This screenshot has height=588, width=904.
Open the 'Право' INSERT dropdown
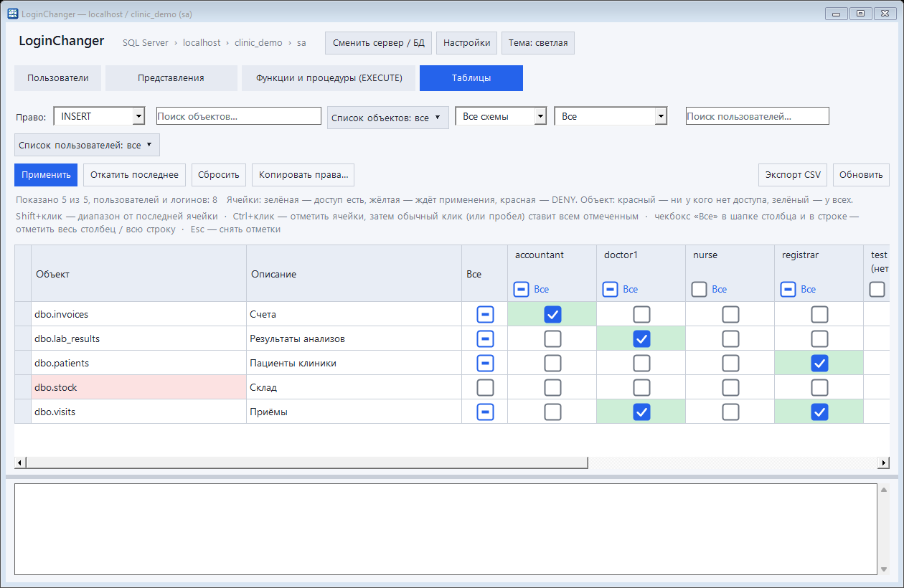click(99, 116)
